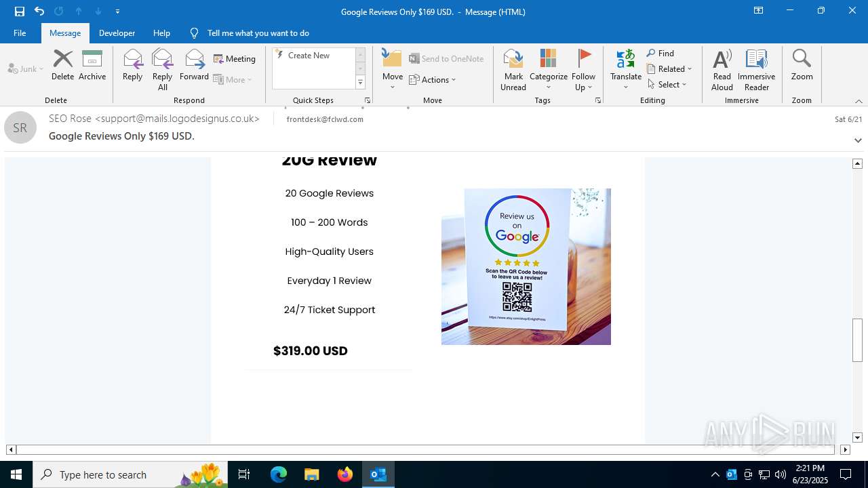Show hidden system tray icons
The image size is (868, 488).
(715, 474)
